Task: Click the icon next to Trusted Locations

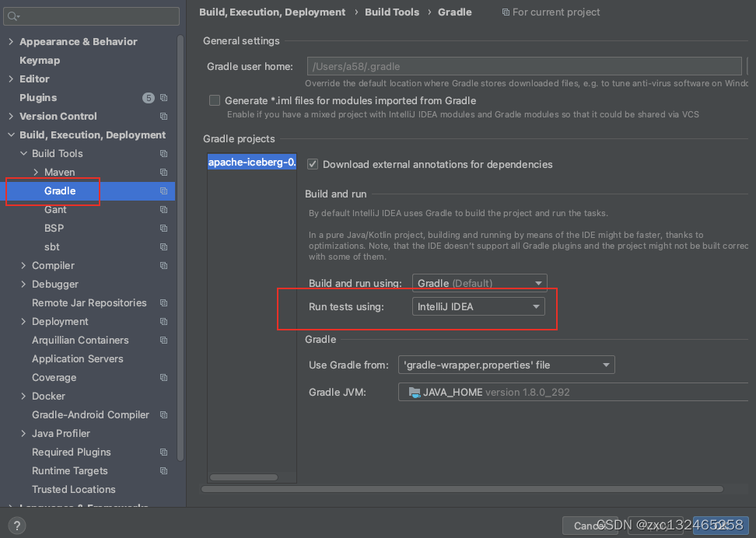Action: 163,489
